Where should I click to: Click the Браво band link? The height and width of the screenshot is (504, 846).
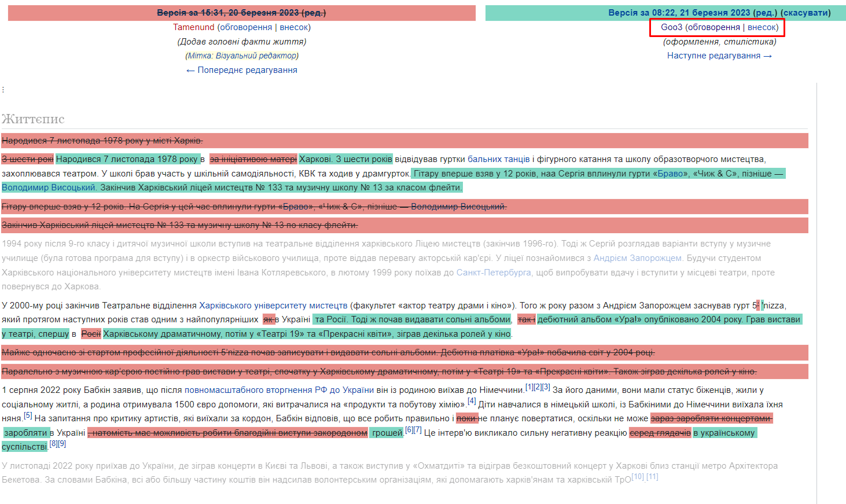tap(670, 174)
